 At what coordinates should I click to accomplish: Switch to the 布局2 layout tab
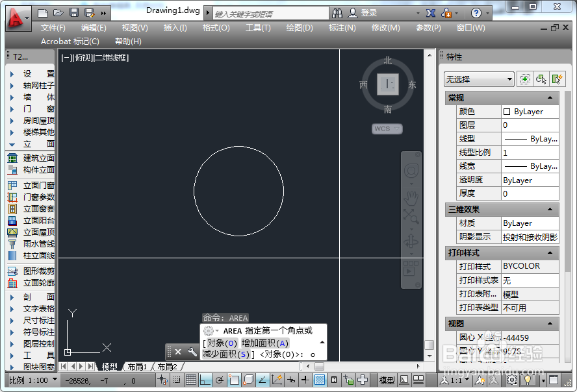click(x=168, y=367)
